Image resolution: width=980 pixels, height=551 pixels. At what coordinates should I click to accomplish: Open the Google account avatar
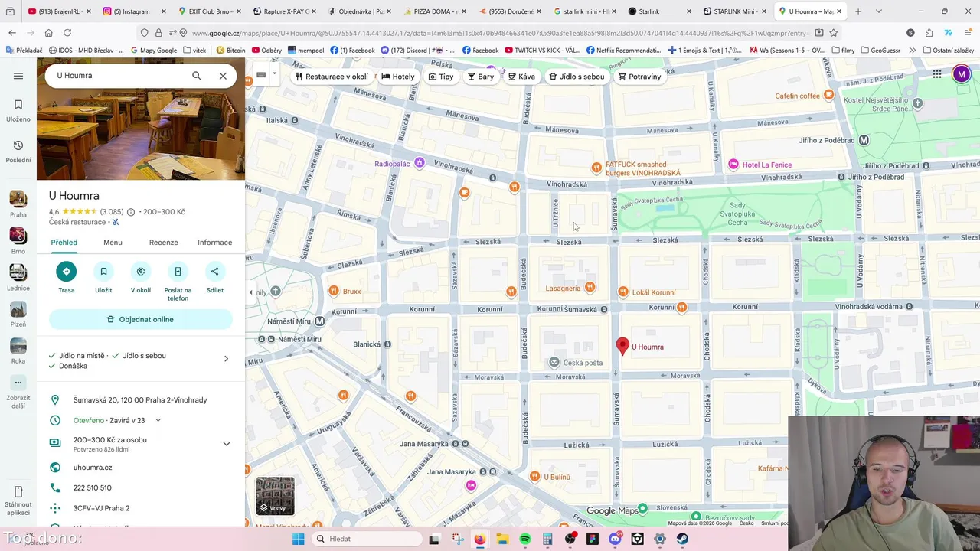click(x=962, y=74)
